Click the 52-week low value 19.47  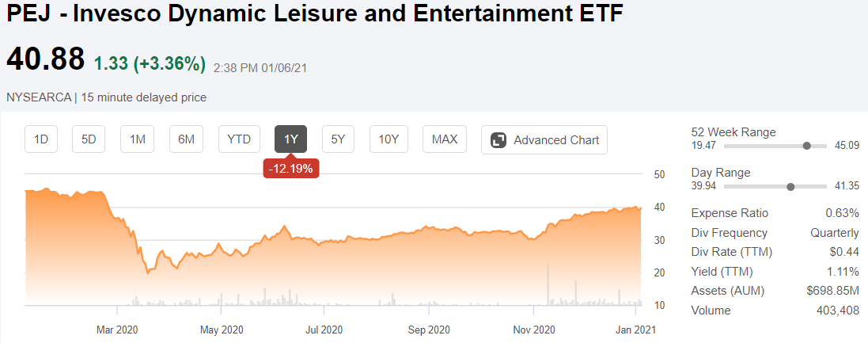704,146
